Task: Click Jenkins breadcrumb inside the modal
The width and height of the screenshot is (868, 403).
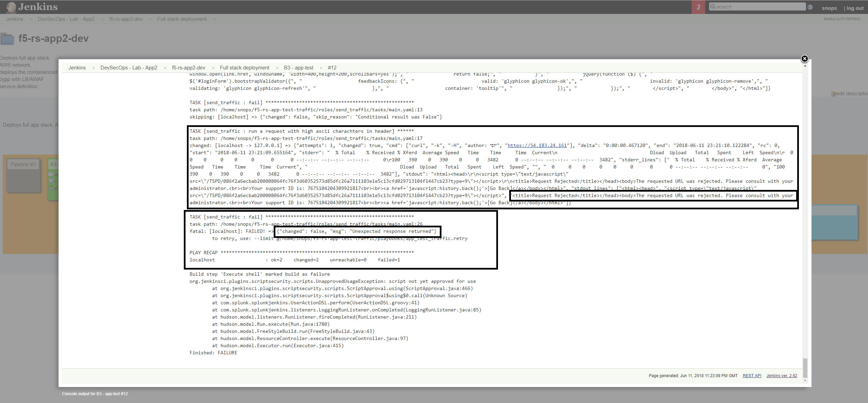Action: pos(77,68)
